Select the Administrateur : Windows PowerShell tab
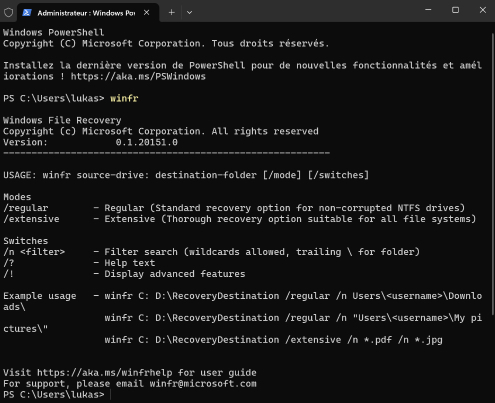 point(88,13)
